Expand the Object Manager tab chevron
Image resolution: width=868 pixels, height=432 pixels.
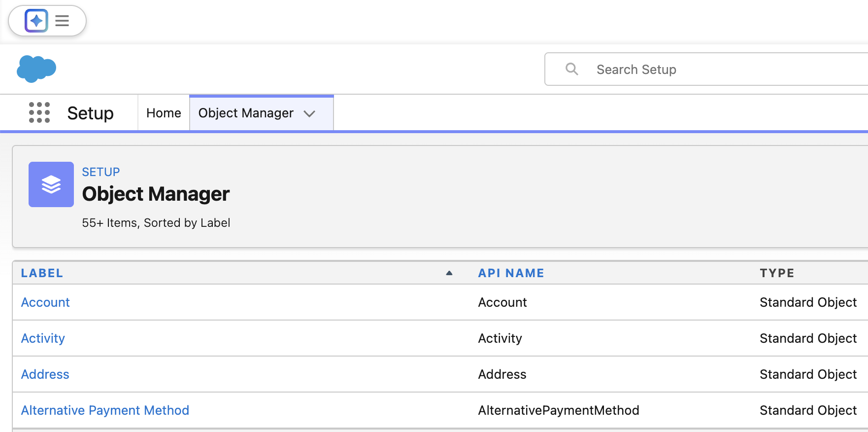click(309, 113)
